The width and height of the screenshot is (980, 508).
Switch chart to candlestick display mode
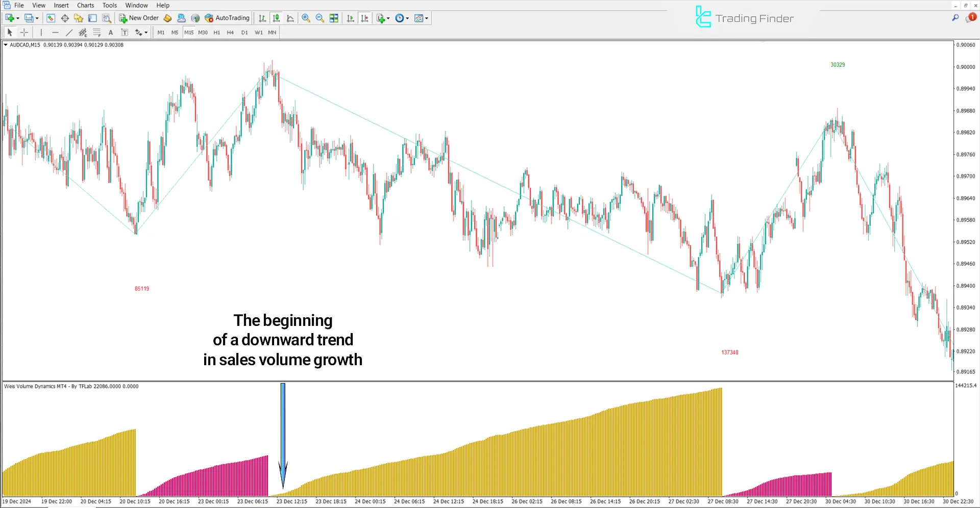pyautogui.click(x=276, y=18)
